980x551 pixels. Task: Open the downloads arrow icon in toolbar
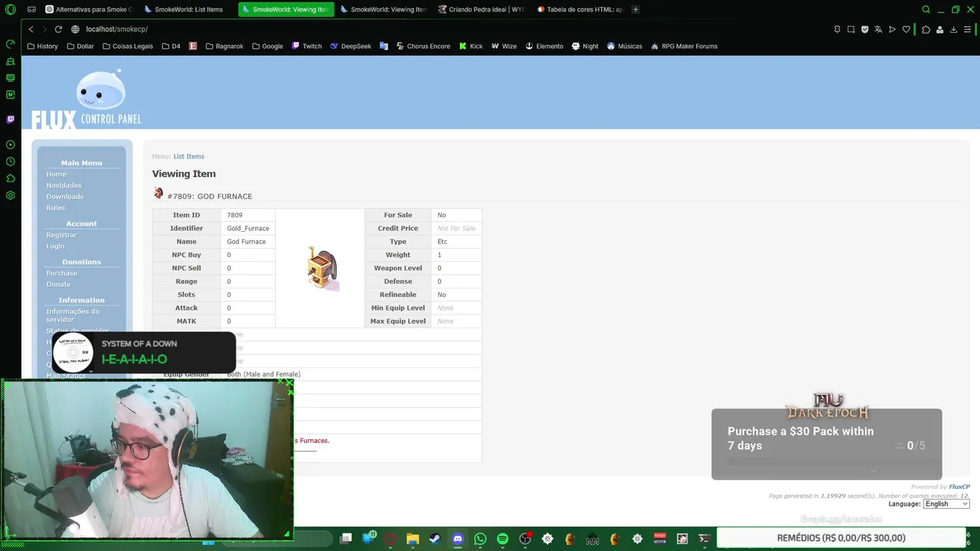tap(953, 29)
